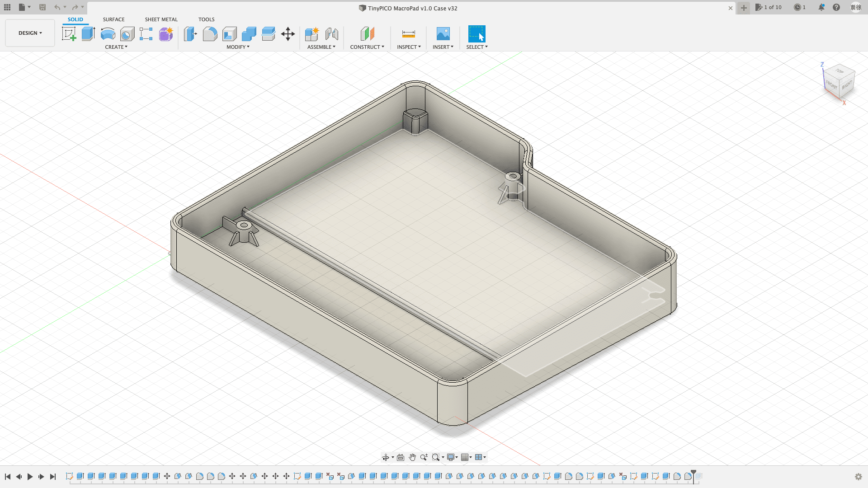Image resolution: width=868 pixels, height=488 pixels.
Task: Expand the CREATE dropdown menu
Action: [116, 47]
